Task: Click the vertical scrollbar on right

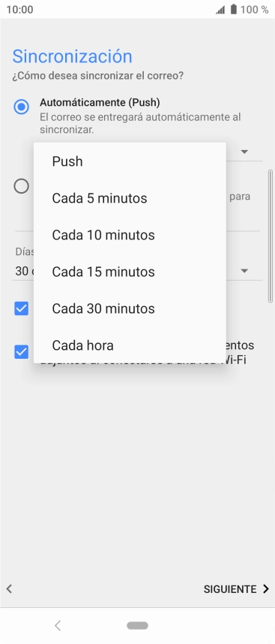Action: click(270, 236)
